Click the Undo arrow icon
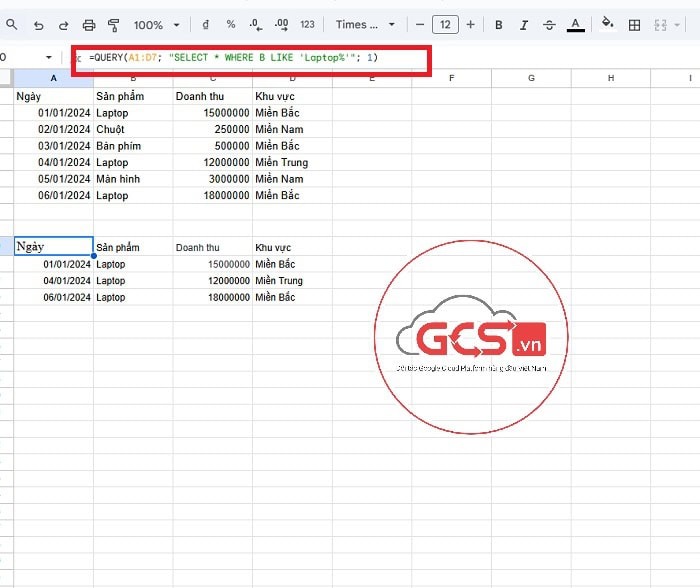This screenshot has width=700, height=588. coord(38,25)
